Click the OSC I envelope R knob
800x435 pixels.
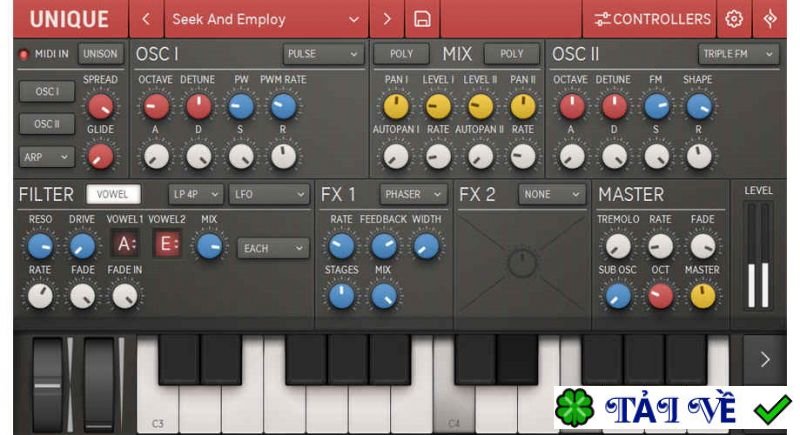pyautogui.click(x=283, y=156)
